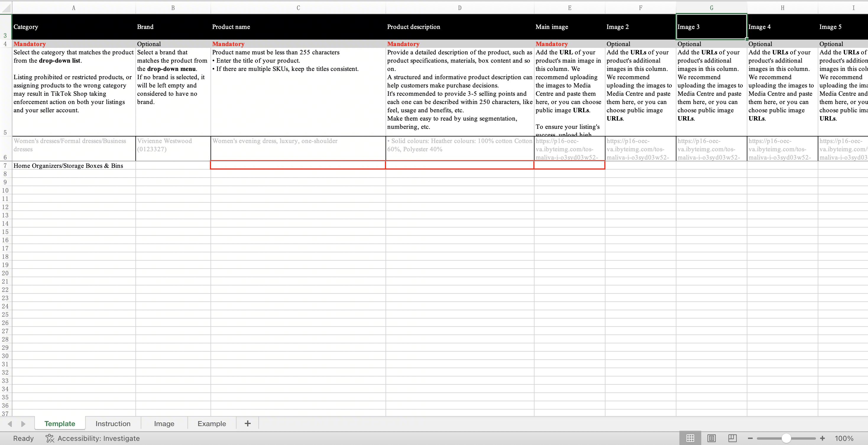Open the Template sheet tab
This screenshot has height=445, width=868.
tap(60, 423)
